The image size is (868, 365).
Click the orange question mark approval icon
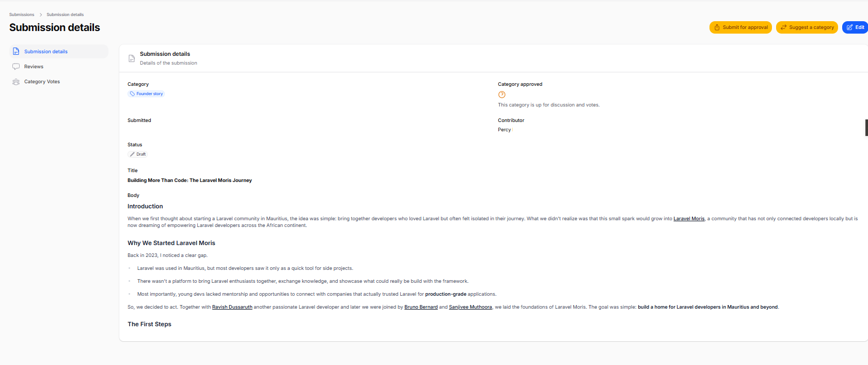[x=502, y=95]
